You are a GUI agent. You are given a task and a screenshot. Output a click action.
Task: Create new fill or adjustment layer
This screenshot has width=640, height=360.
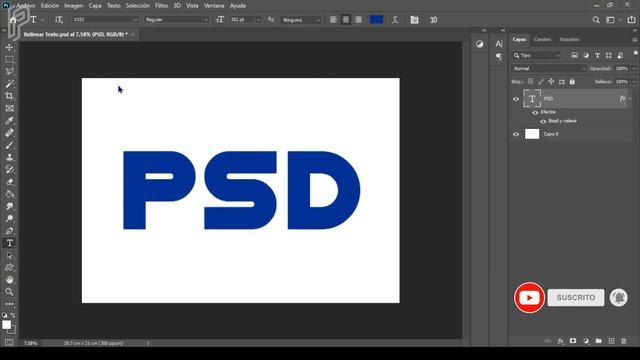pyautogui.click(x=586, y=341)
